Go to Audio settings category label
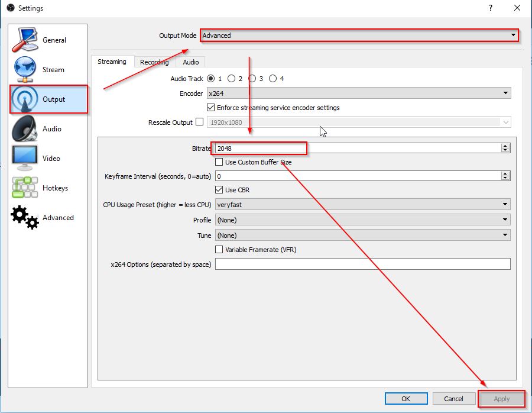This screenshot has height=413, width=532. click(52, 129)
